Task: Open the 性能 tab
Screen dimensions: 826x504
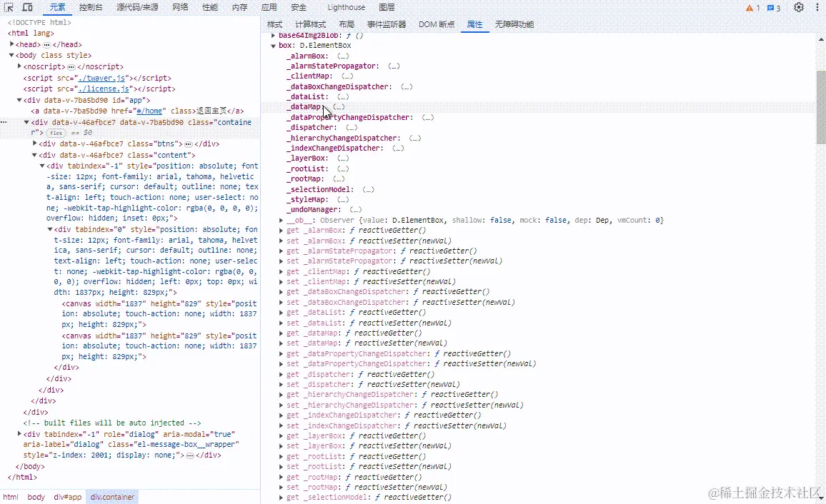Action: (209, 7)
